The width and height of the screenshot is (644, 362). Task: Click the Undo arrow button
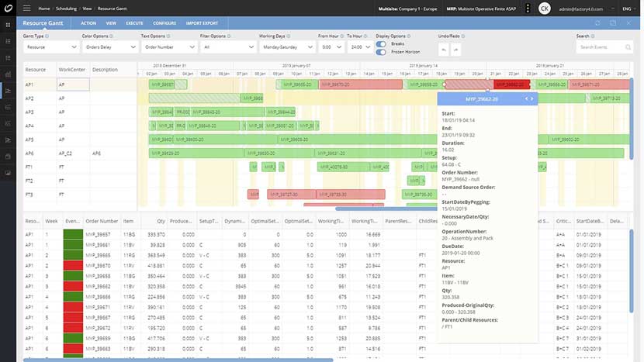pyautogui.click(x=444, y=50)
